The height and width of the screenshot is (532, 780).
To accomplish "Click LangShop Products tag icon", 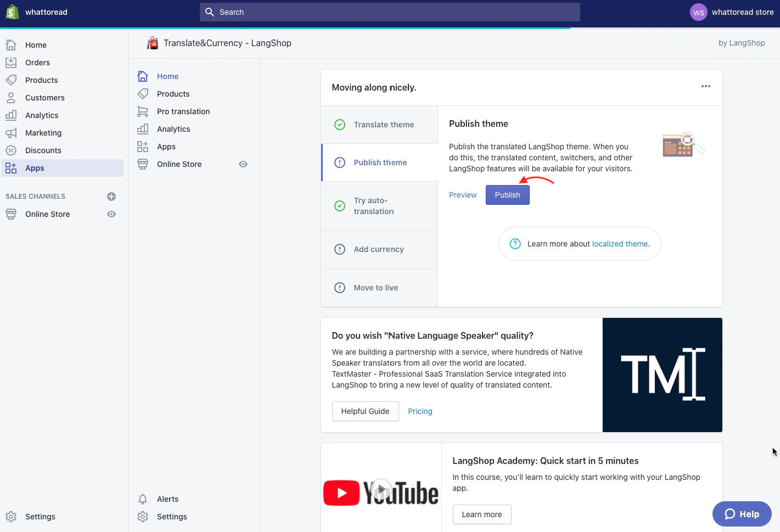I will coord(143,94).
